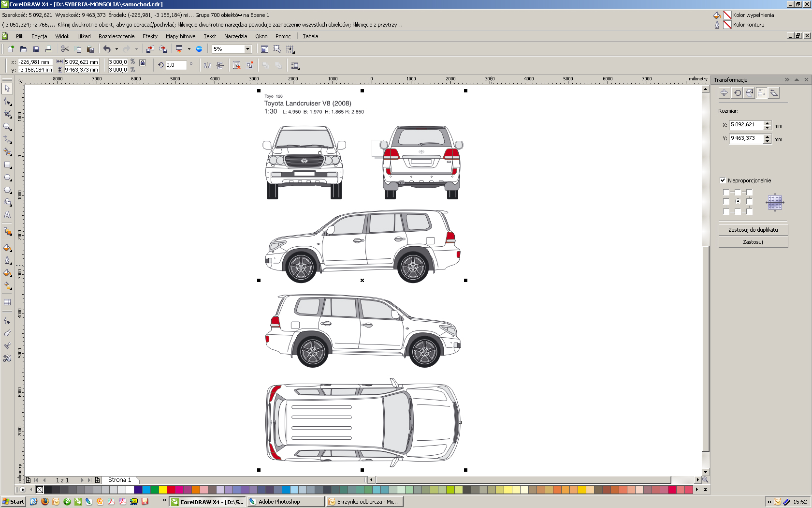Open the Windows Start button
Viewport: 812px width, 508px height.
[x=13, y=502]
